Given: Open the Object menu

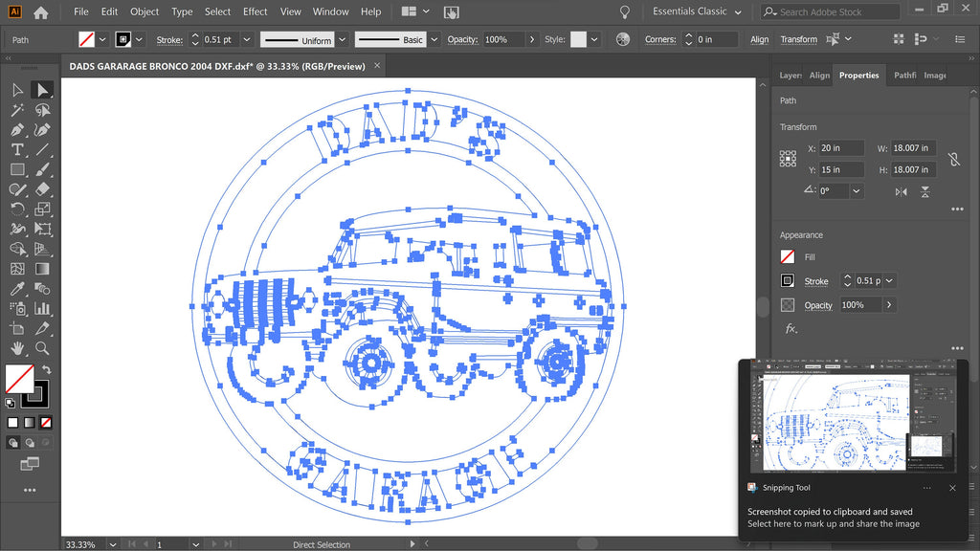Looking at the screenshot, I should (x=145, y=11).
